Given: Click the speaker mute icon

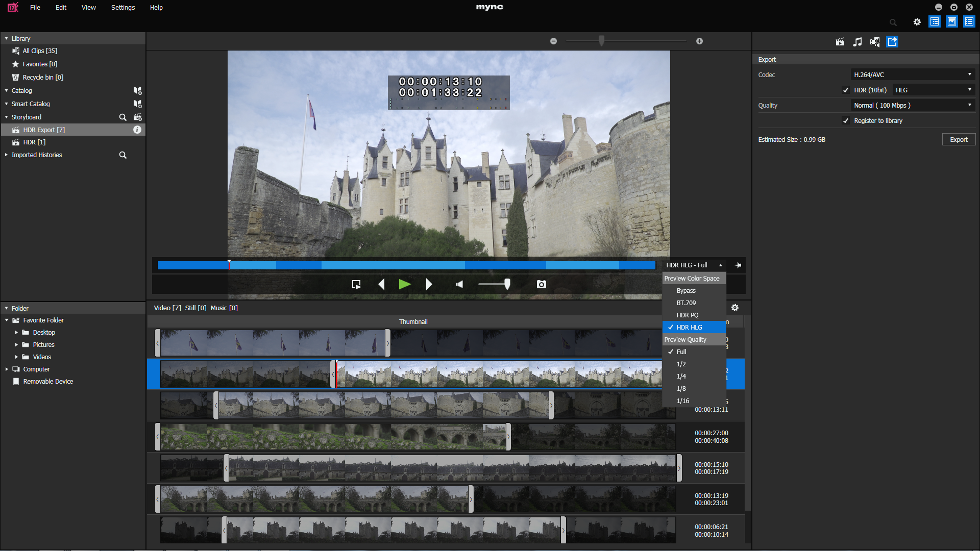Looking at the screenshot, I should tap(459, 284).
